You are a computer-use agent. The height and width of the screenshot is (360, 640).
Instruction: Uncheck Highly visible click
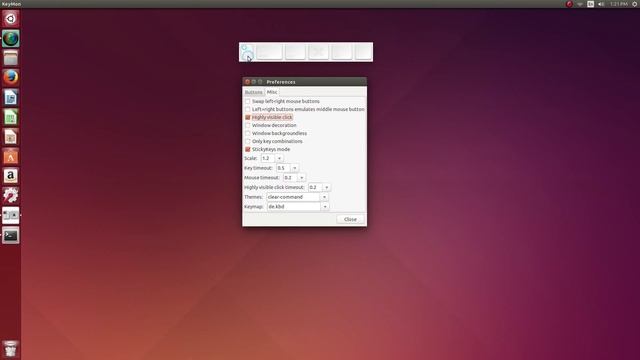[247, 117]
